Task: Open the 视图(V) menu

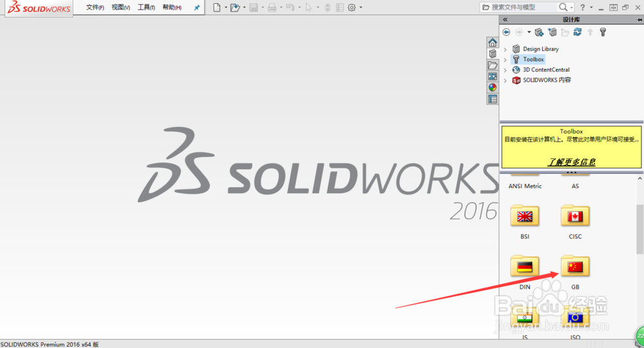Action: (x=121, y=7)
